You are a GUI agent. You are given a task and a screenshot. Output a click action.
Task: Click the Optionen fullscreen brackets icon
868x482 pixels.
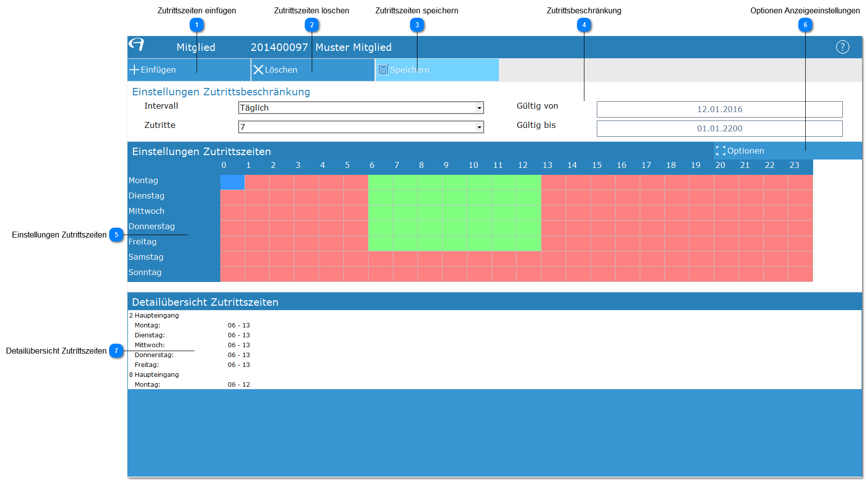(x=721, y=151)
